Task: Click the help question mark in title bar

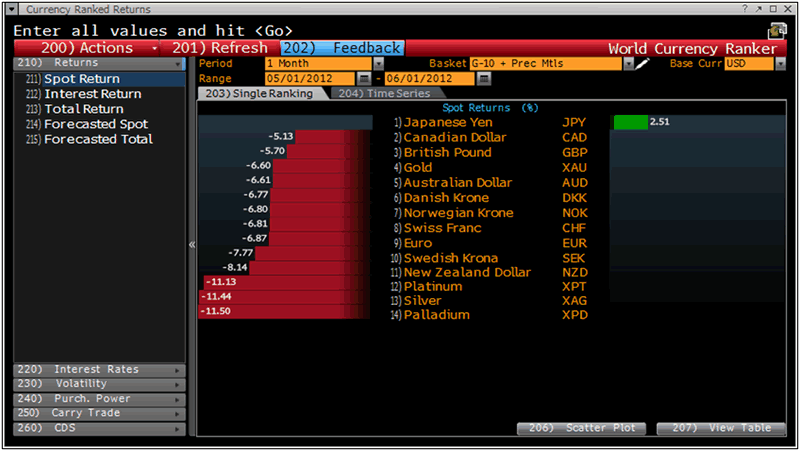Action: point(745,9)
